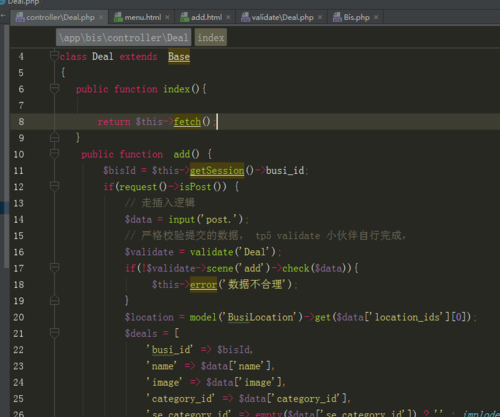
Task: Close the Bis.php tab
Action: tap(376, 17)
